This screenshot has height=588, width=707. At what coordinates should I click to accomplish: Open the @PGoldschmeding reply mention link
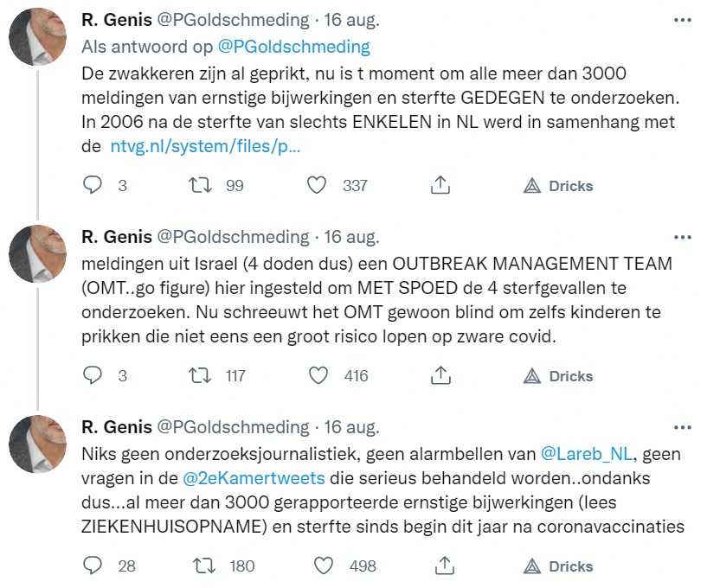pos(293,47)
